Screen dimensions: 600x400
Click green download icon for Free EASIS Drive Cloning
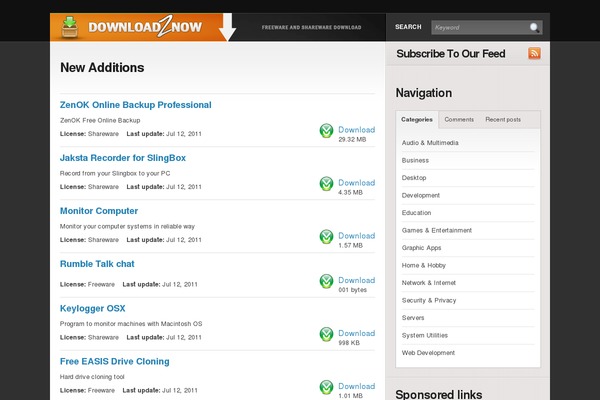click(x=326, y=387)
